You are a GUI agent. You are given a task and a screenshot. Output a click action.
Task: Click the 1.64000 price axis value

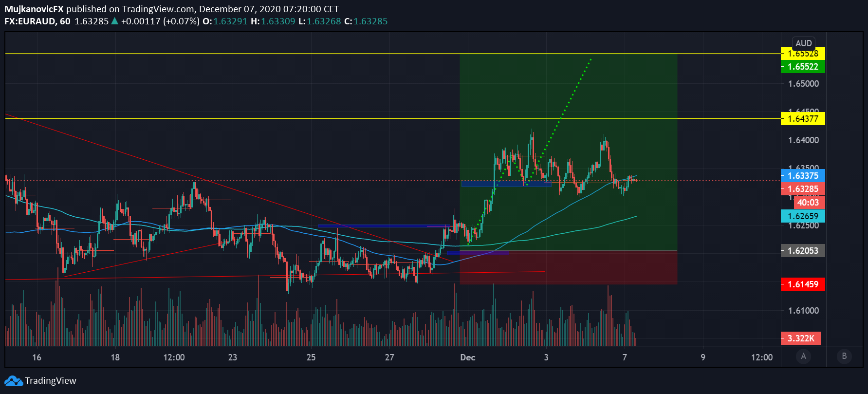803,140
